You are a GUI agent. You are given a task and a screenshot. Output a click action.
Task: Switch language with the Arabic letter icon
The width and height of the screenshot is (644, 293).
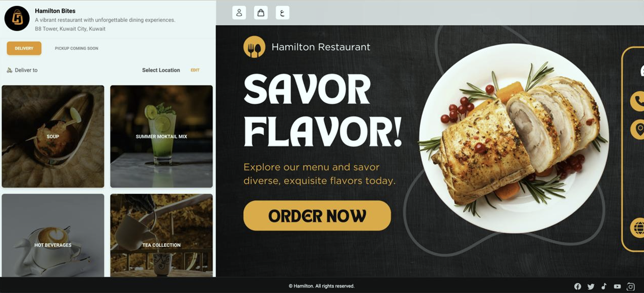[283, 12]
